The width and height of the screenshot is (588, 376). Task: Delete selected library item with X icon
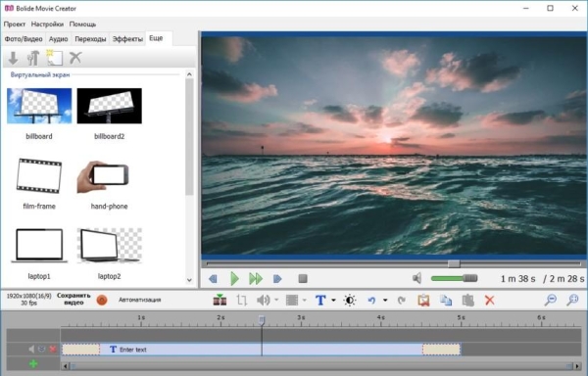[x=75, y=58]
